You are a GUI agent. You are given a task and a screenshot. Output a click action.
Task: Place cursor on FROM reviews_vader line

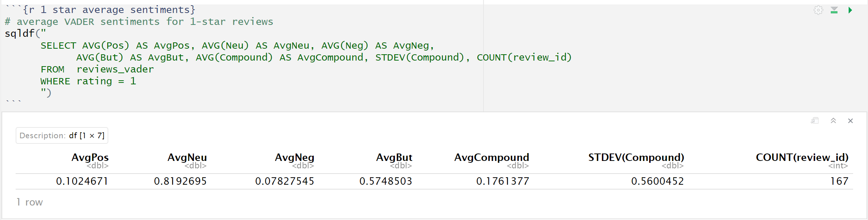[x=97, y=69]
